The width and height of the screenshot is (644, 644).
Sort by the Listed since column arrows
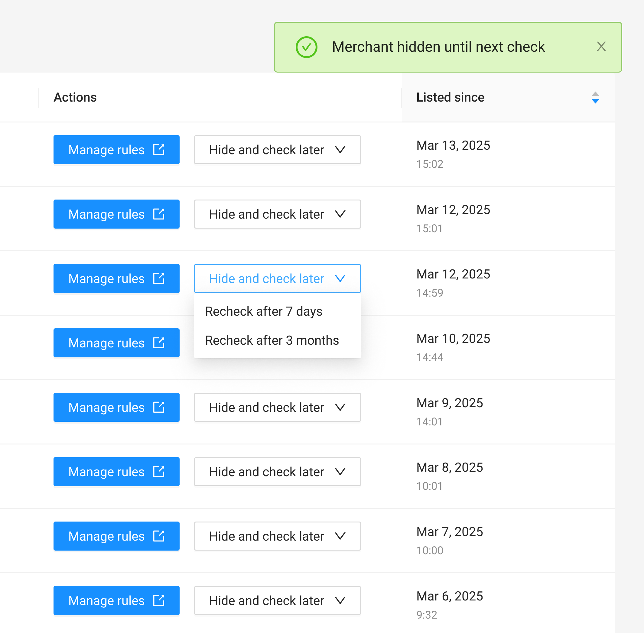coord(595,97)
